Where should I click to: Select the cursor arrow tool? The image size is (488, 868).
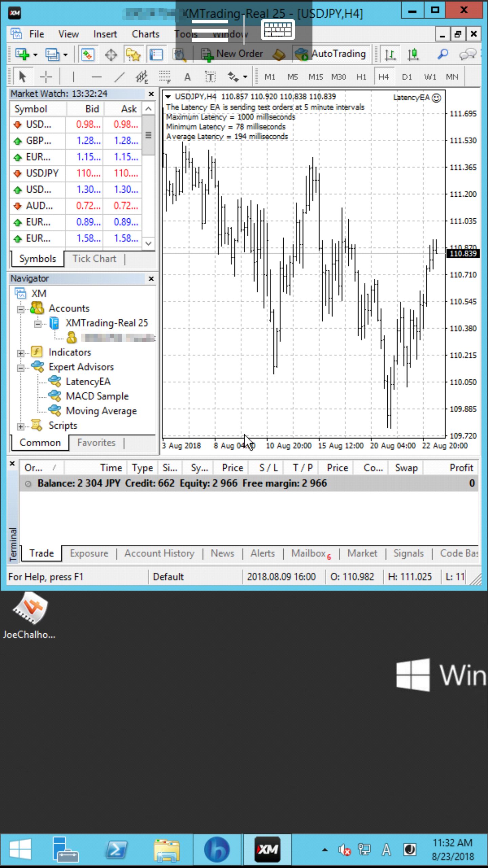click(x=23, y=77)
